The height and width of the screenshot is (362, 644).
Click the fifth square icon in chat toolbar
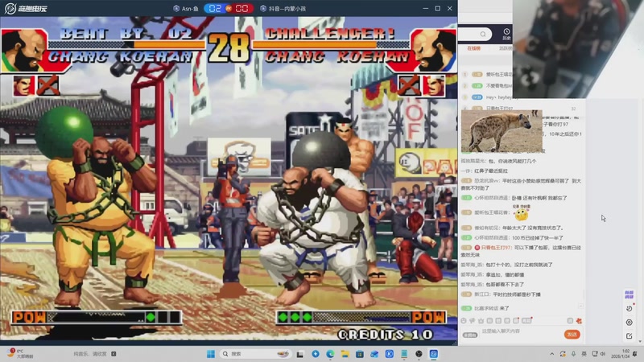click(x=498, y=320)
